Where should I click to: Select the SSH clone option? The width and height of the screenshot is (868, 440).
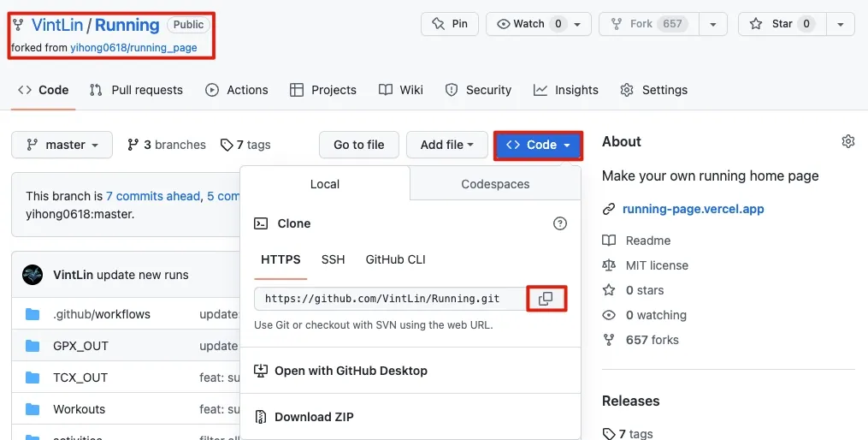pos(334,259)
